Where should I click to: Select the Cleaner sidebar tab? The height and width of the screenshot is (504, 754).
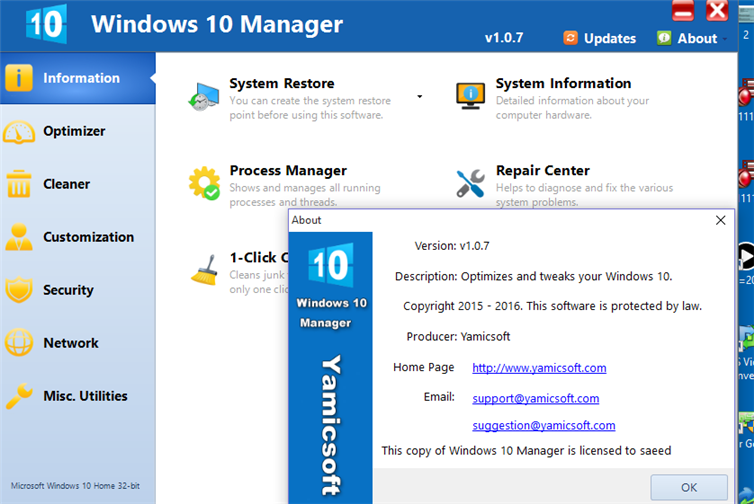click(x=66, y=184)
